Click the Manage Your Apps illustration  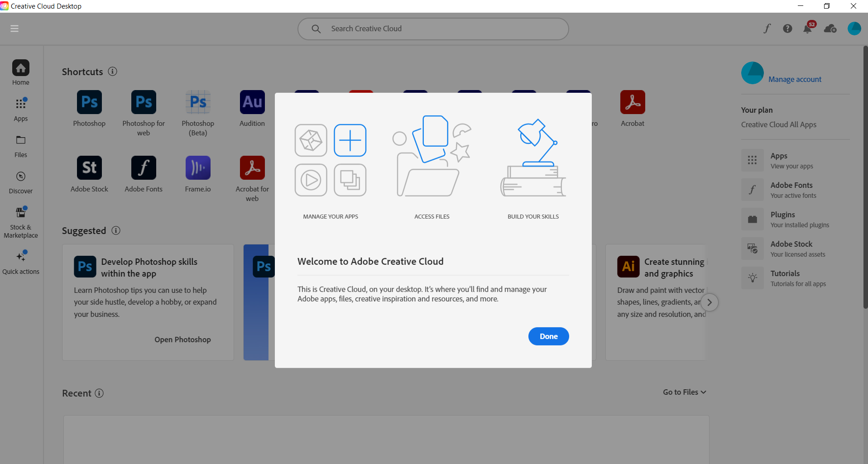[331, 160]
